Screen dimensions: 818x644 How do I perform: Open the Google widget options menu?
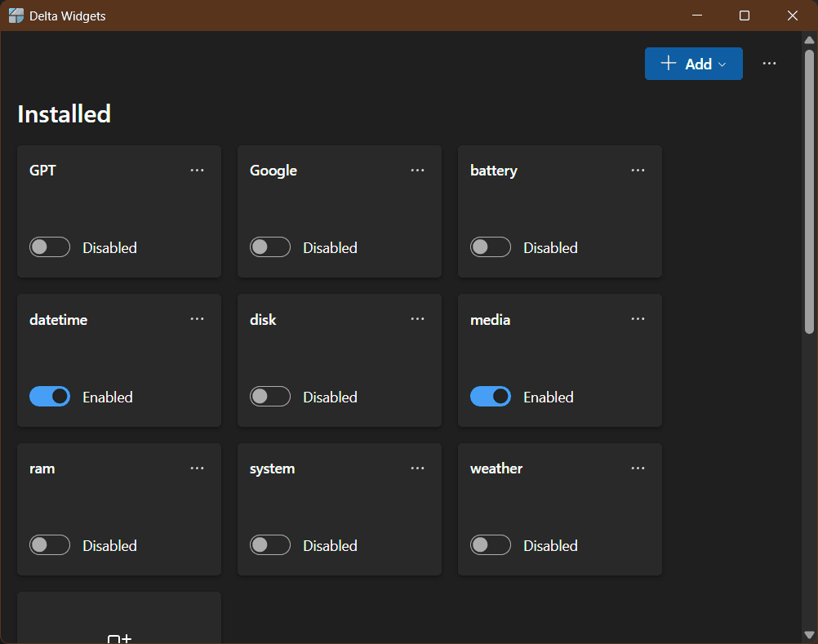[417, 170]
